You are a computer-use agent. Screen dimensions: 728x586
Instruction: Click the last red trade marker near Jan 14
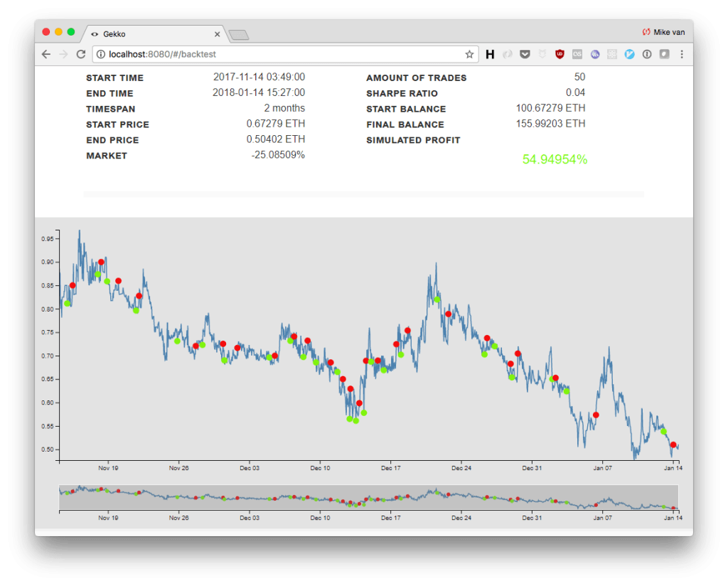pyautogui.click(x=673, y=445)
